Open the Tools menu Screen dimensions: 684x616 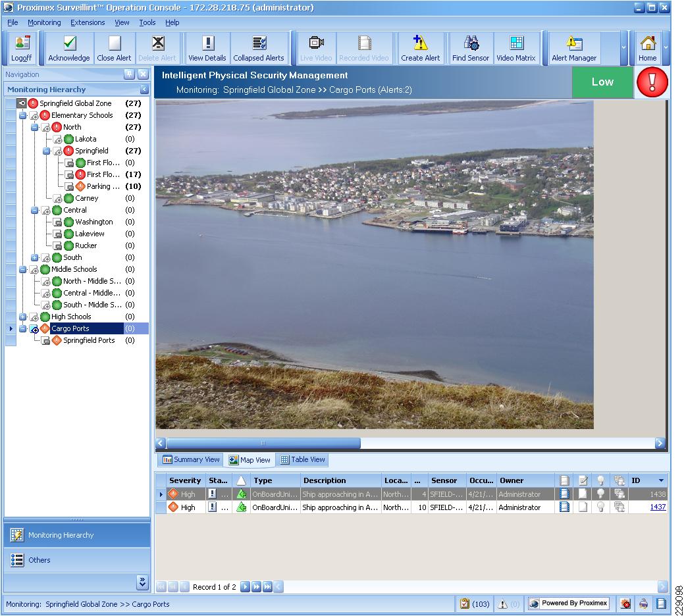coord(147,22)
